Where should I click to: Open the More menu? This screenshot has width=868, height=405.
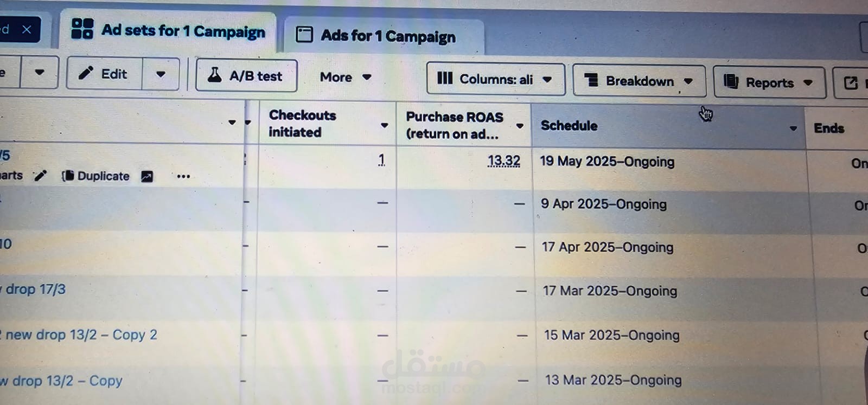(x=346, y=77)
